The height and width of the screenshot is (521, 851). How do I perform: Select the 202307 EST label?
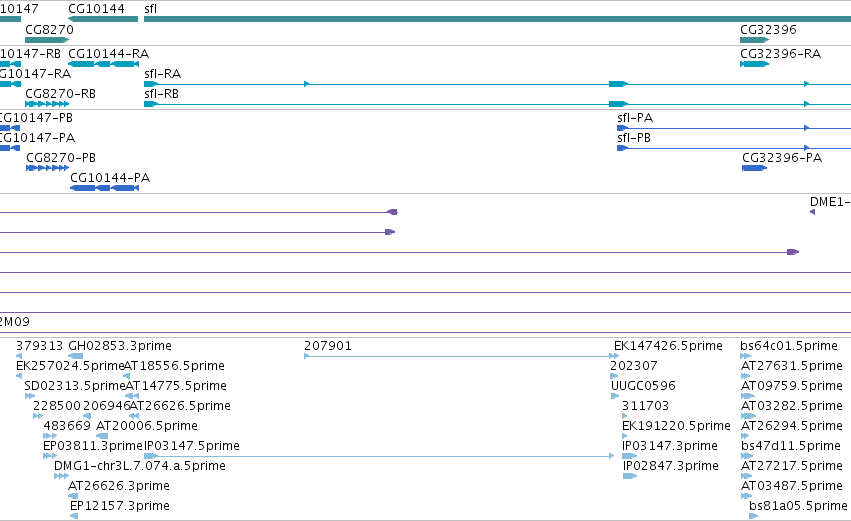634,366
